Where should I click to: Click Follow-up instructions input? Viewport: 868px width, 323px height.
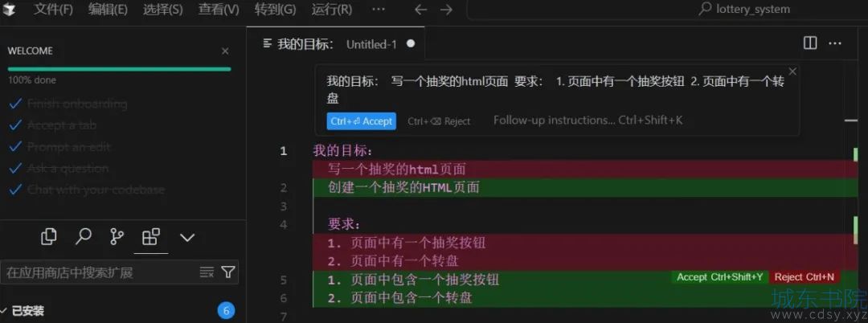point(588,120)
